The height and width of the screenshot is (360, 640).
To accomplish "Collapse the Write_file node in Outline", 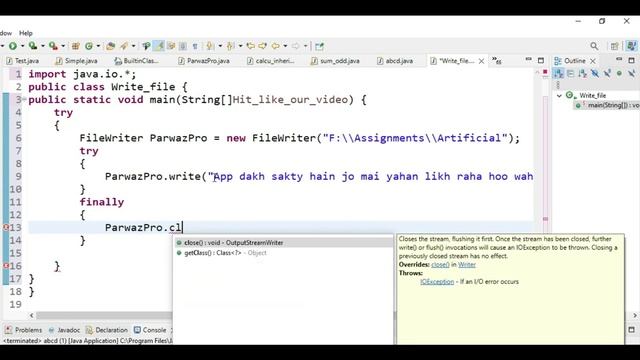I will point(559,96).
